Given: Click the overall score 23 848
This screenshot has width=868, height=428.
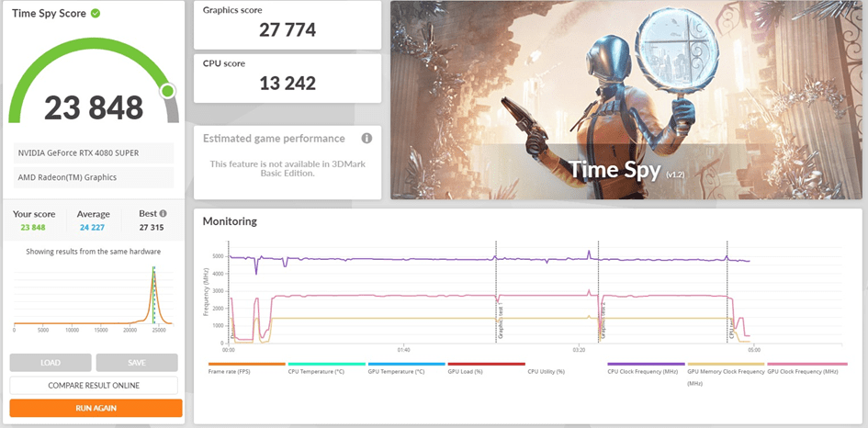Looking at the screenshot, I should pos(94,107).
